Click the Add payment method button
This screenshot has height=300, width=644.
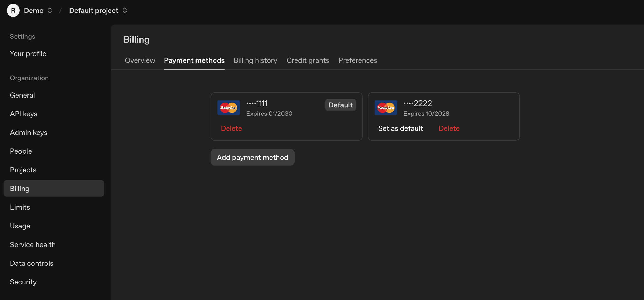[252, 157]
